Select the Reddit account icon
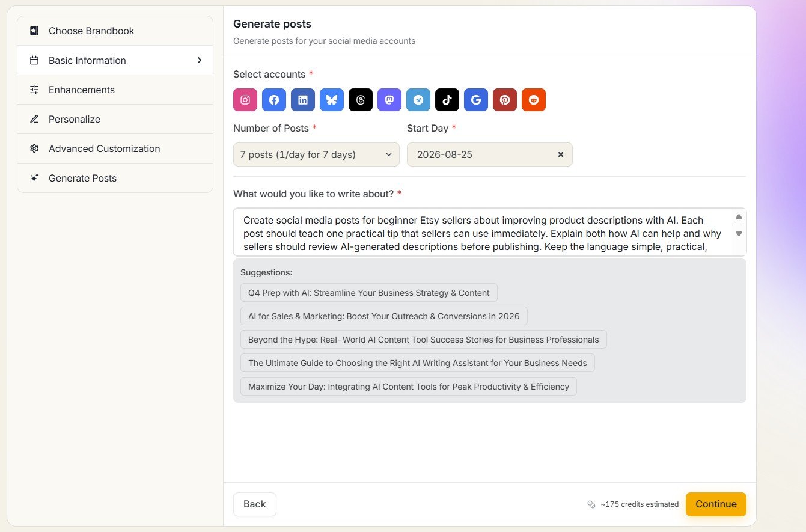The height and width of the screenshot is (532, 806). point(534,100)
